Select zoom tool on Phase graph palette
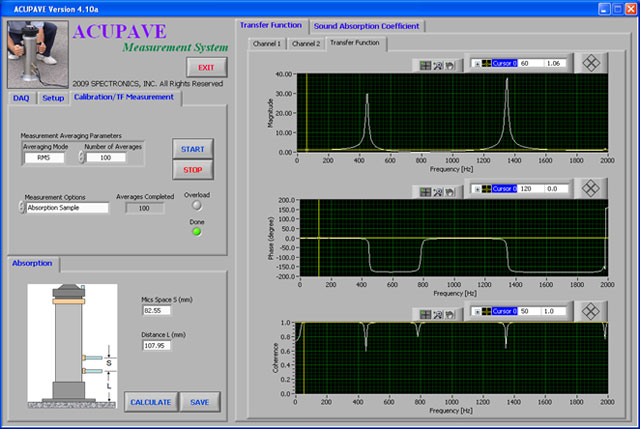The height and width of the screenshot is (429, 640). tap(438, 191)
